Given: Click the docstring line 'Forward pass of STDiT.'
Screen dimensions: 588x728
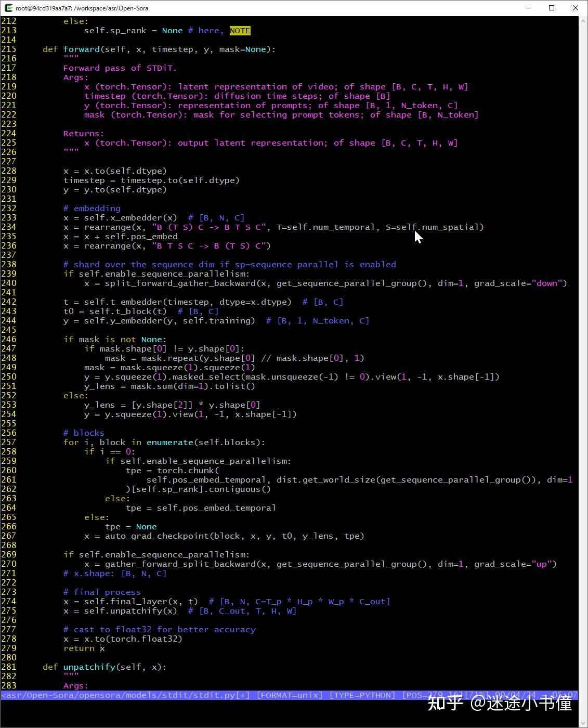Looking at the screenshot, I should [120, 68].
